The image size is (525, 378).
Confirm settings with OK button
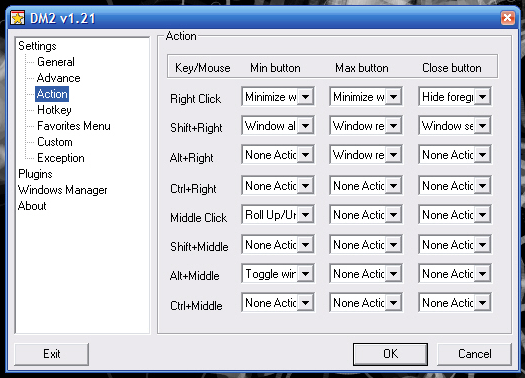point(390,354)
